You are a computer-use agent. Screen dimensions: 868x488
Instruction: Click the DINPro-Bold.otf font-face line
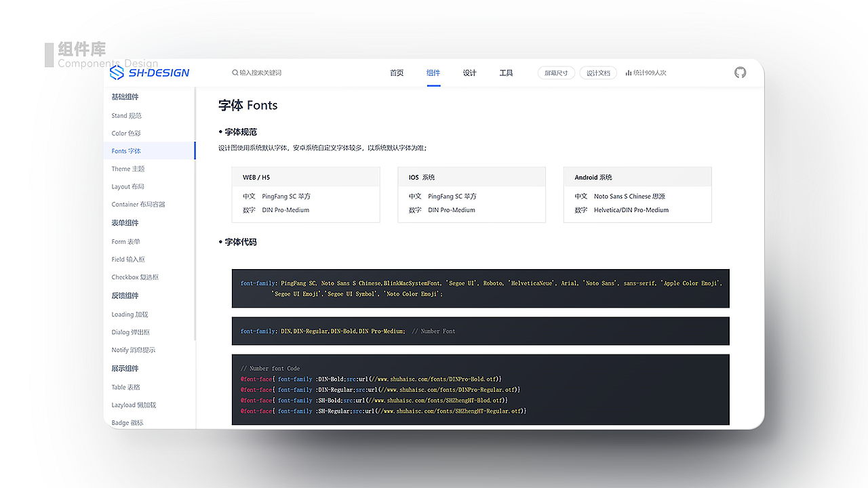click(x=371, y=380)
